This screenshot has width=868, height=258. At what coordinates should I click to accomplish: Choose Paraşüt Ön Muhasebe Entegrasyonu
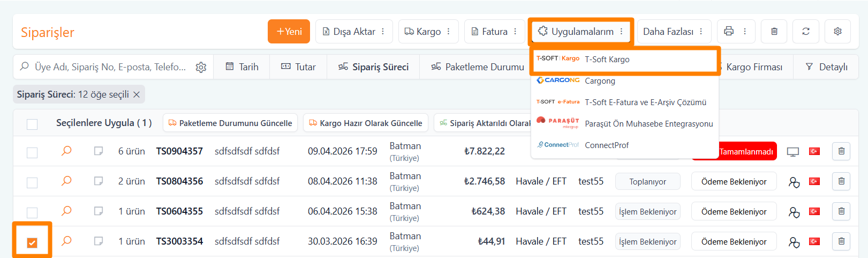(x=625, y=124)
